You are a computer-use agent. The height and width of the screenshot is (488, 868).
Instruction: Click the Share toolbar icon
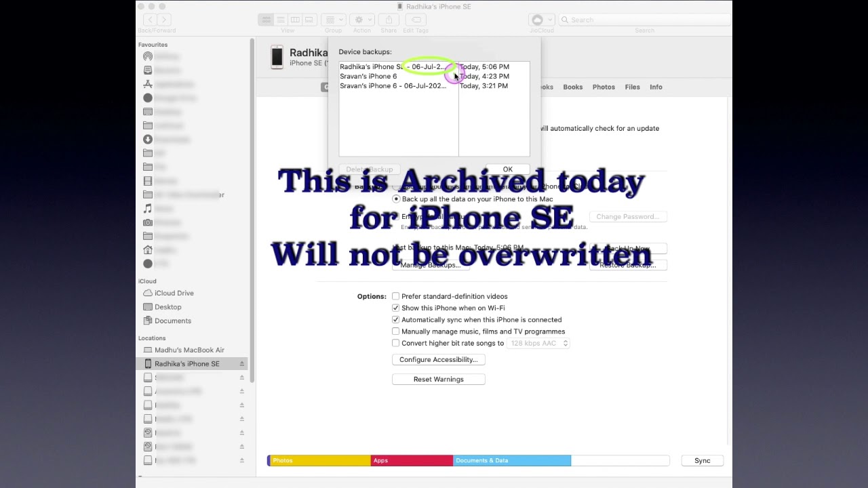389,20
